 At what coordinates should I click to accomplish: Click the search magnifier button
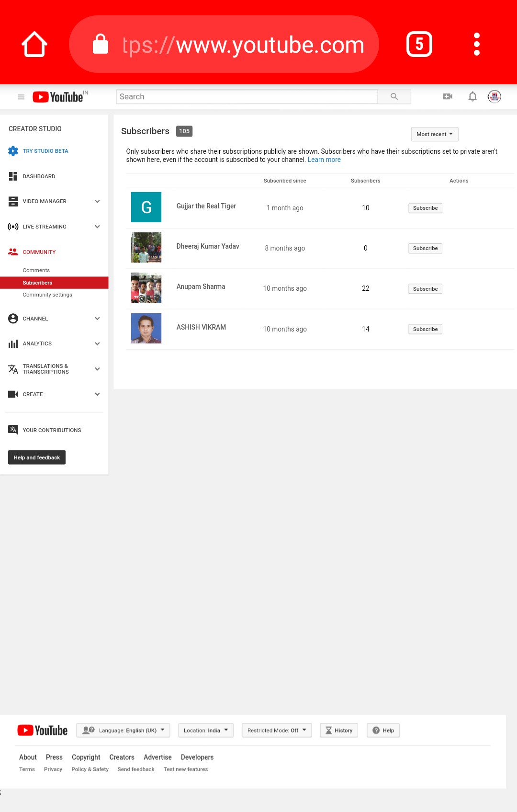[394, 97]
